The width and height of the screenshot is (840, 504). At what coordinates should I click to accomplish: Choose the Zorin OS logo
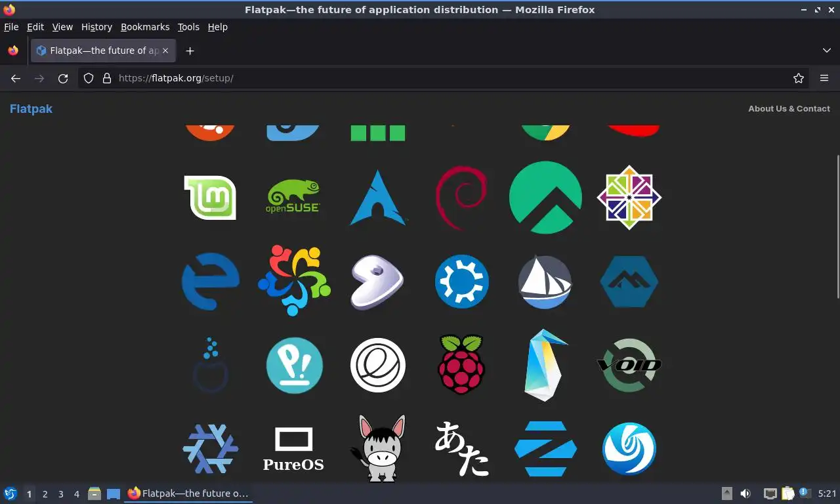pos(545,449)
